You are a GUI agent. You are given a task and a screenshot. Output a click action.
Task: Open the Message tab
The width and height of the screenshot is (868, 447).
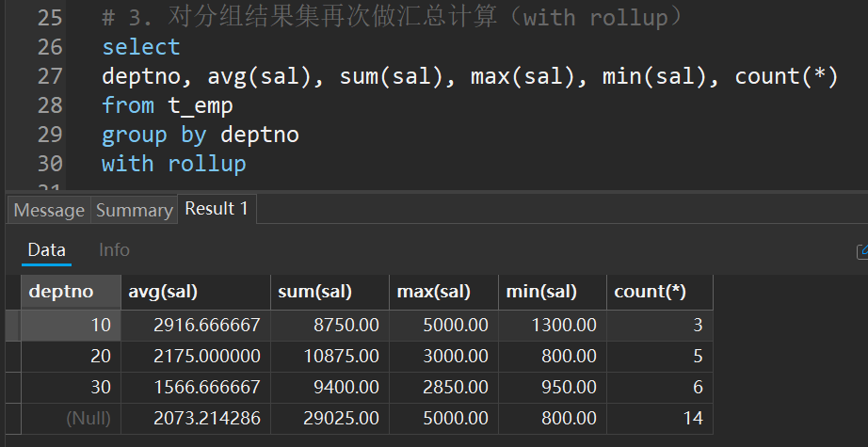[x=49, y=210]
